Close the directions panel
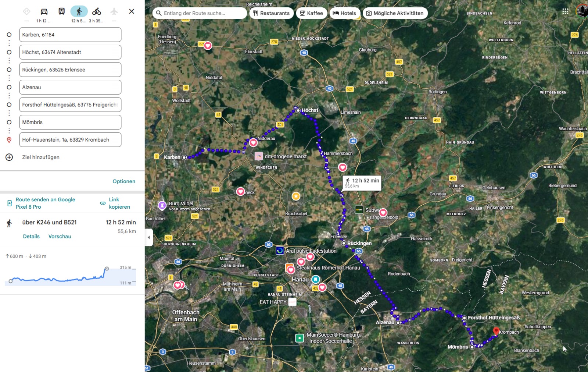Screen dimensions: 588x372 [x=132, y=11]
